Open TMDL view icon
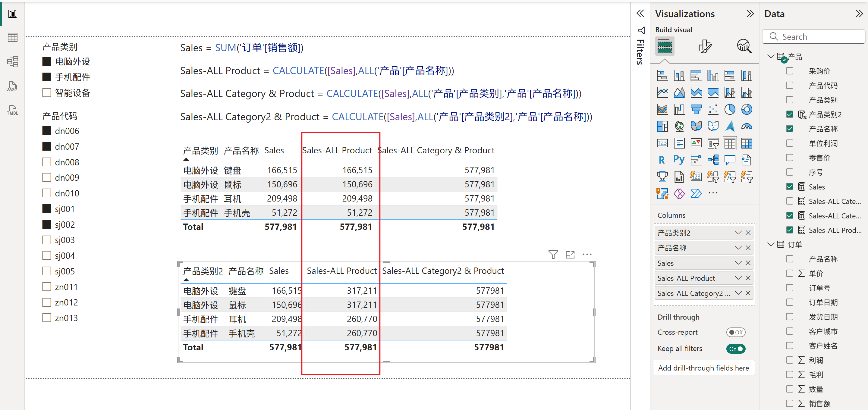 pyautogui.click(x=12, y=110)
